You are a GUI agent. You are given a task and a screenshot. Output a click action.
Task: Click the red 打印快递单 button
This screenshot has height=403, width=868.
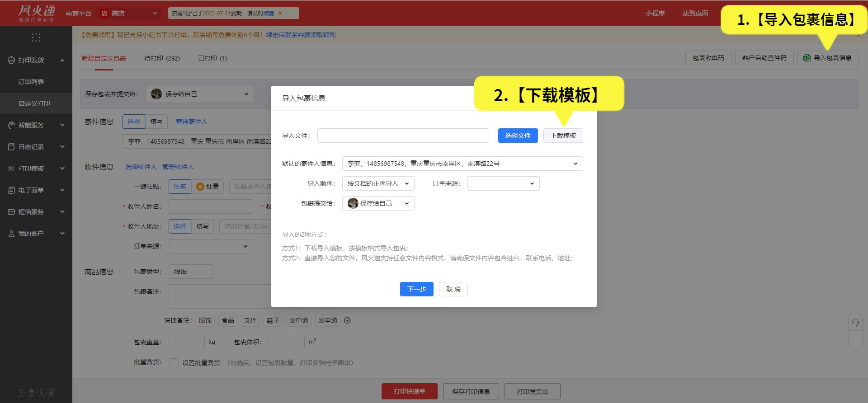410,391
